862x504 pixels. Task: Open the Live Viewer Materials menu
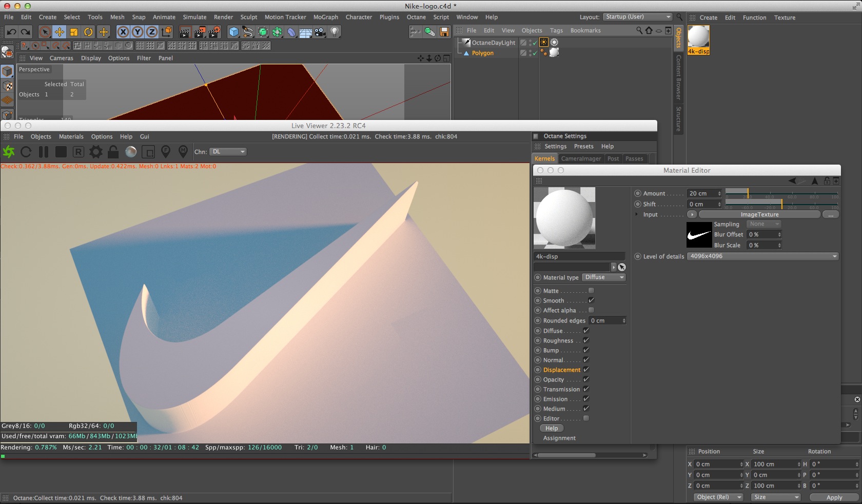[71, 136]
